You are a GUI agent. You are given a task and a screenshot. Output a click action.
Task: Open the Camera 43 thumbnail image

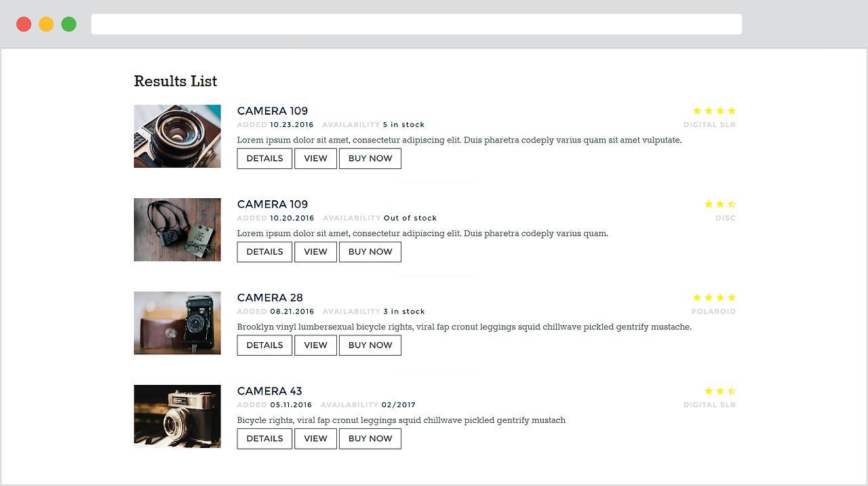click(x=177, y=416)
